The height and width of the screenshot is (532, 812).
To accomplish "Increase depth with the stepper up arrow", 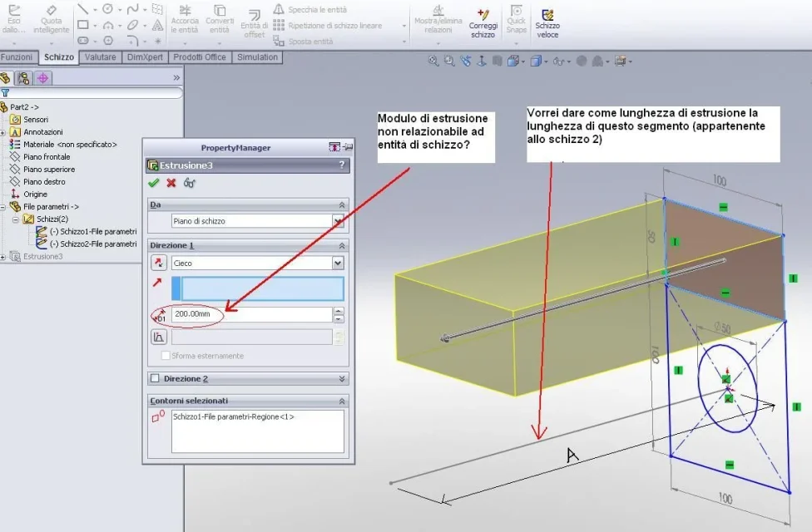I will pyautogui.click(x=339, y=311).
